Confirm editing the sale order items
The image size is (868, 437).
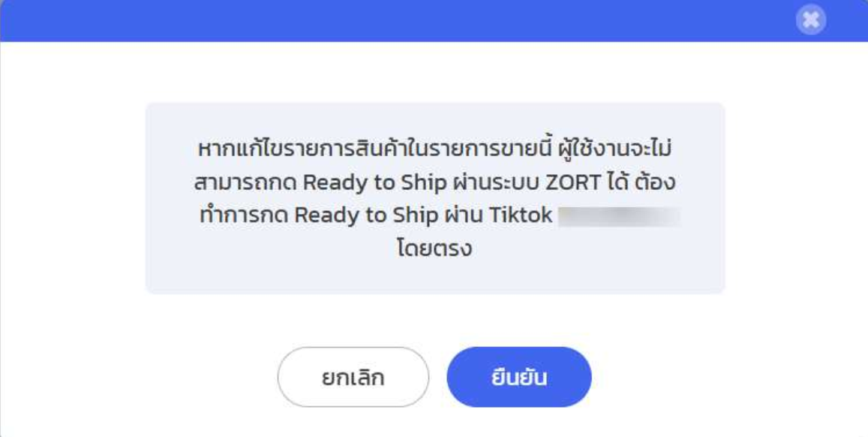point(518,377)
